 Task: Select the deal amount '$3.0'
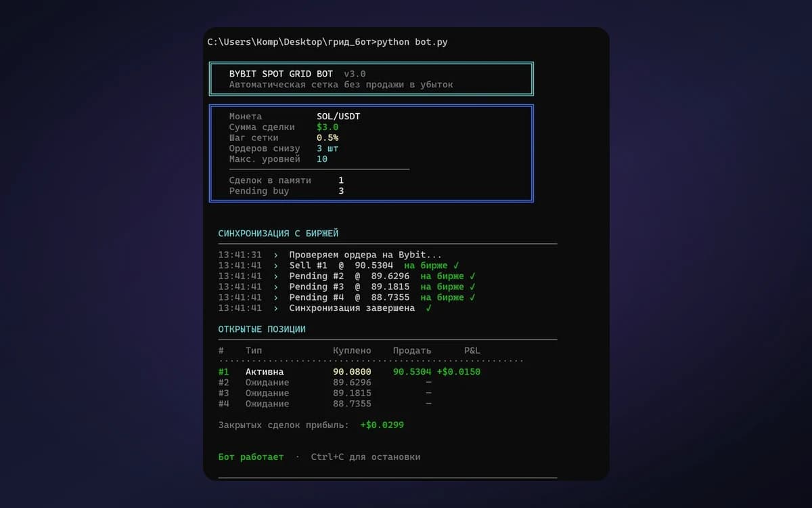(328, 127)
